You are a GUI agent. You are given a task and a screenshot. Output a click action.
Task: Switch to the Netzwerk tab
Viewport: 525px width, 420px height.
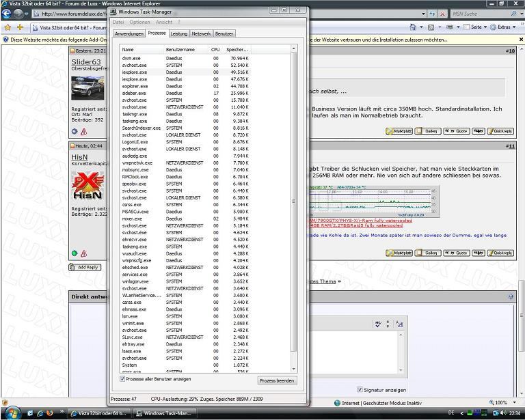pos(201,33)
